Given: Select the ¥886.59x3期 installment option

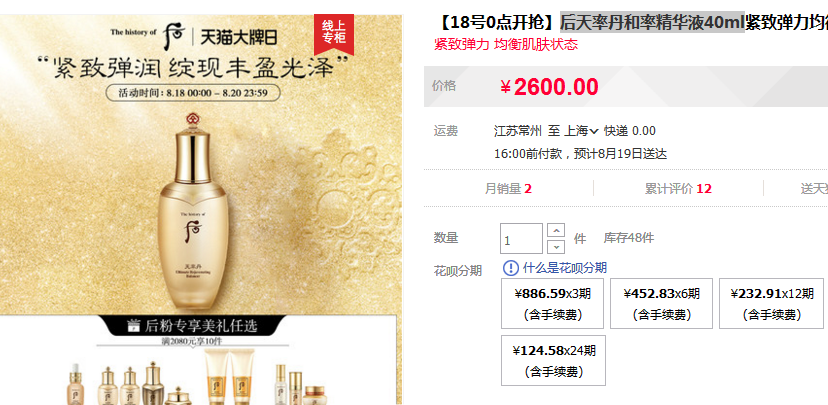Looking at the screenshot, I should [x=552, y=304].
